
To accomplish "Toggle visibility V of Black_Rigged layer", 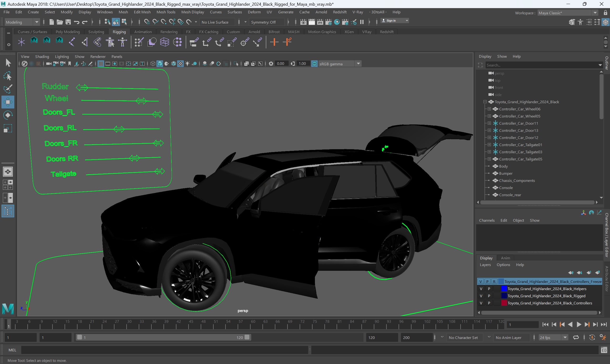I will (481, 296).
